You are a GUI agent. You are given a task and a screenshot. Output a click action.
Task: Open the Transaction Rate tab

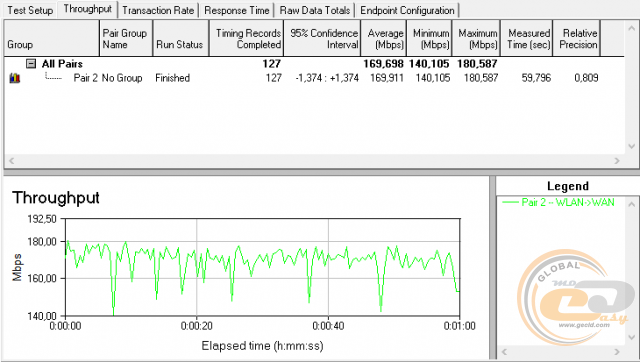pyautogui.click(x=158, y=10)
